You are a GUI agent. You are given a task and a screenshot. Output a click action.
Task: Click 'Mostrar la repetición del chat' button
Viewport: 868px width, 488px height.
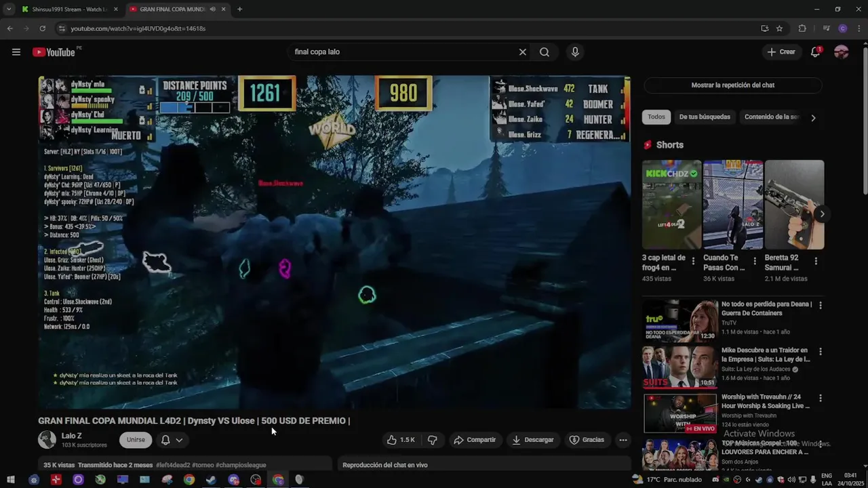coord(732,85)
